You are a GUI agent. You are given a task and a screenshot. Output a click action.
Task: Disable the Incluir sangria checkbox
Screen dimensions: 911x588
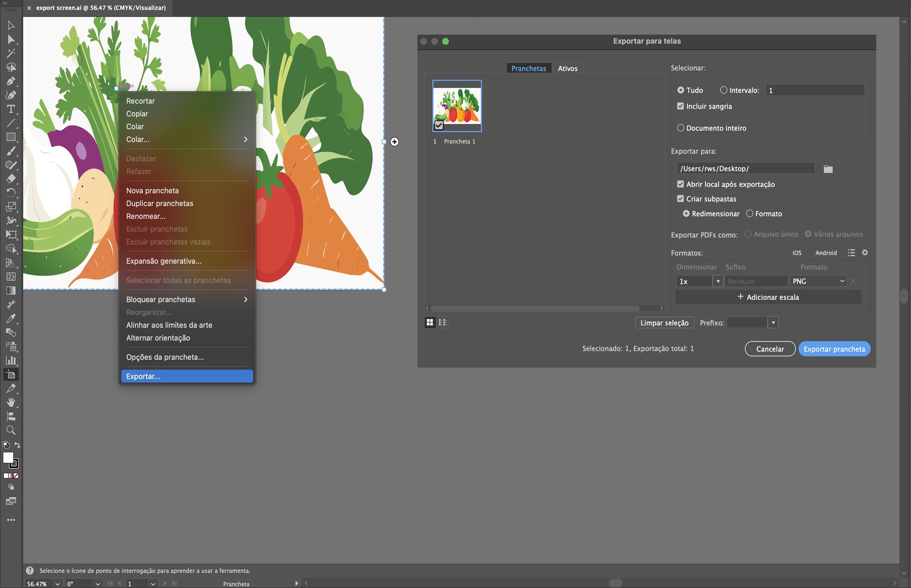[x=680, y=106]
